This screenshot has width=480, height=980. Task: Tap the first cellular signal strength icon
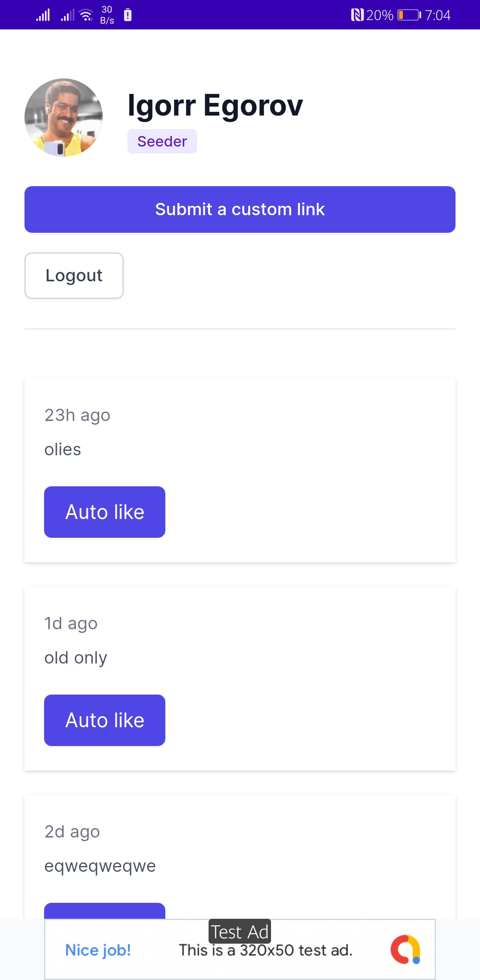[x=43, y=16]
